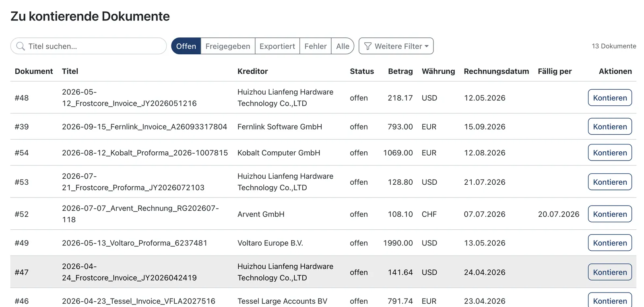Screen dimensions: 644x307
Task: Click title 2026-09-15_Fernlink_Invoice_A26093317804
Action: click(x=144, y=127)
